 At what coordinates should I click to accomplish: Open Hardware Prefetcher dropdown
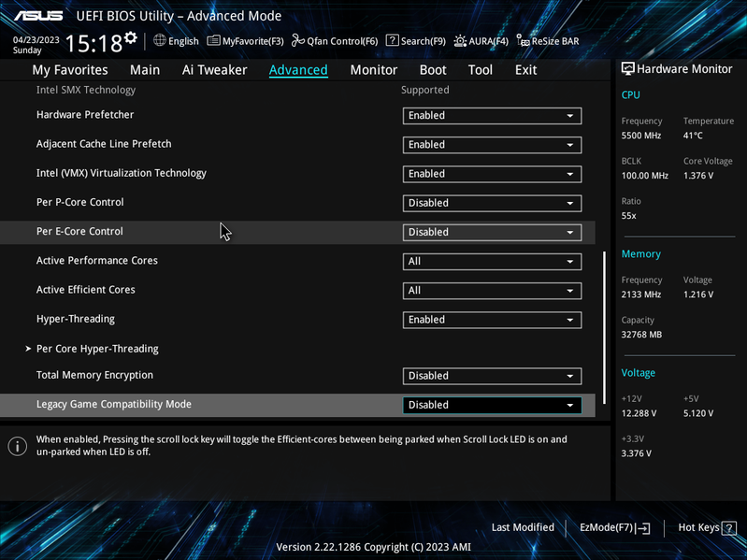(492, 116)
